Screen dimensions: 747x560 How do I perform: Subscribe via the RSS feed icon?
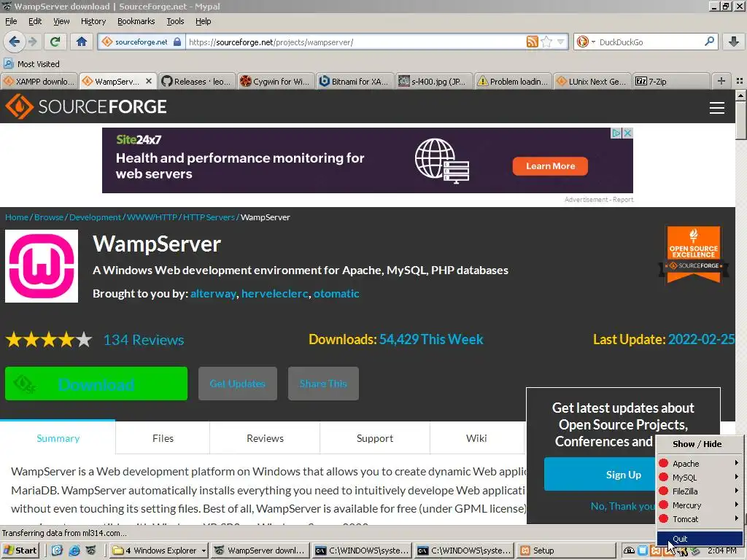(x=532, y=42)
